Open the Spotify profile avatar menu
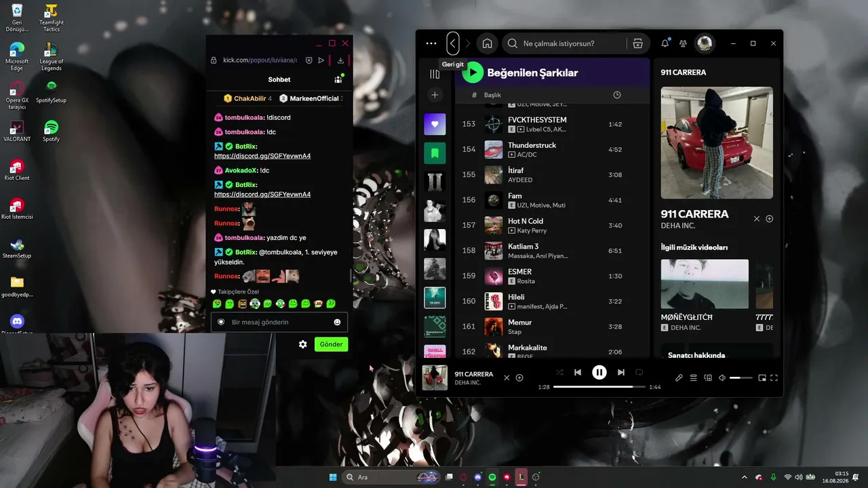The width and height of the screenshot is (868, 488). click(x=705, y=43)
